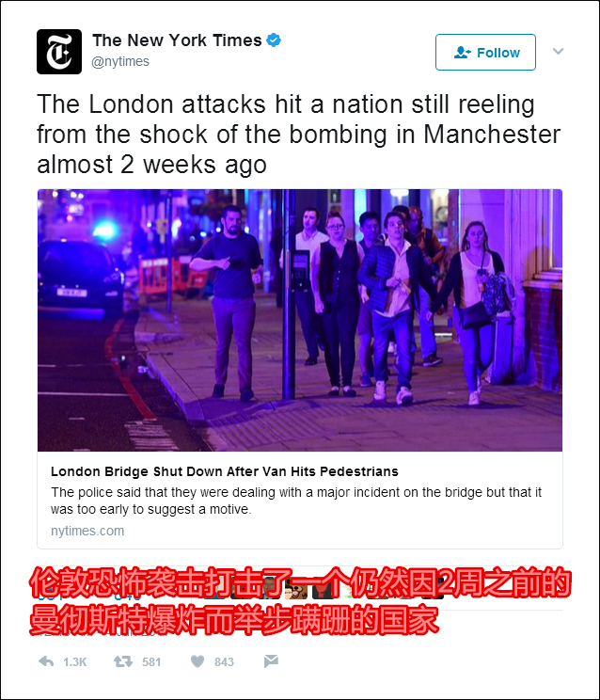Open London Bridge Shut Down headline

point(225,471)
